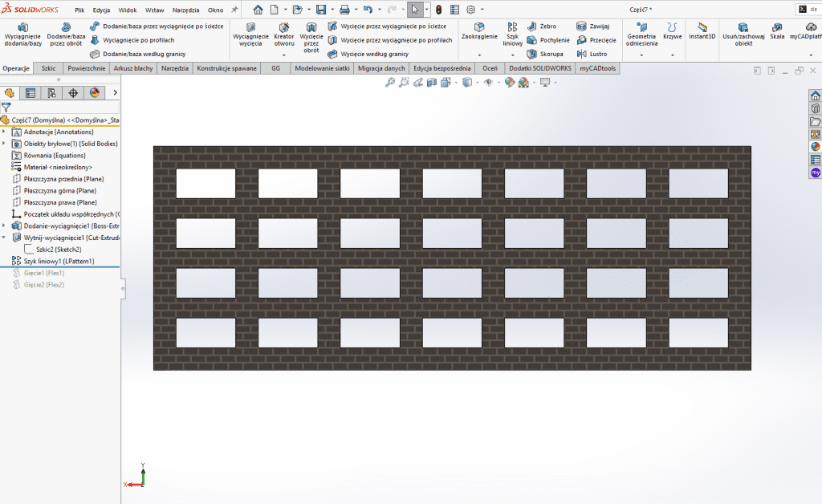
Task: Open the DisplayManager appearance tab
Action: pos(94,93)
